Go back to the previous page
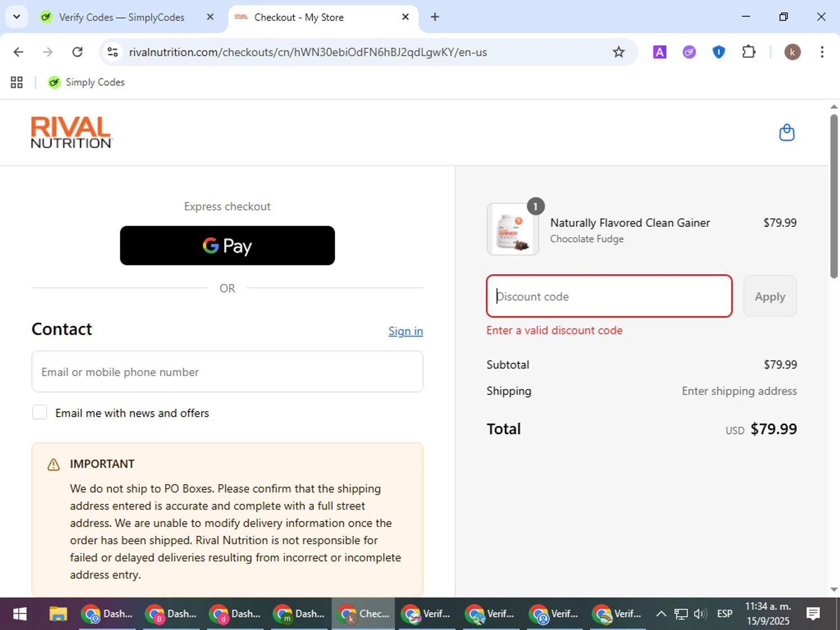The height and width of the screenshot is (630, 840). pyautogui.click(x=18, y=52)
